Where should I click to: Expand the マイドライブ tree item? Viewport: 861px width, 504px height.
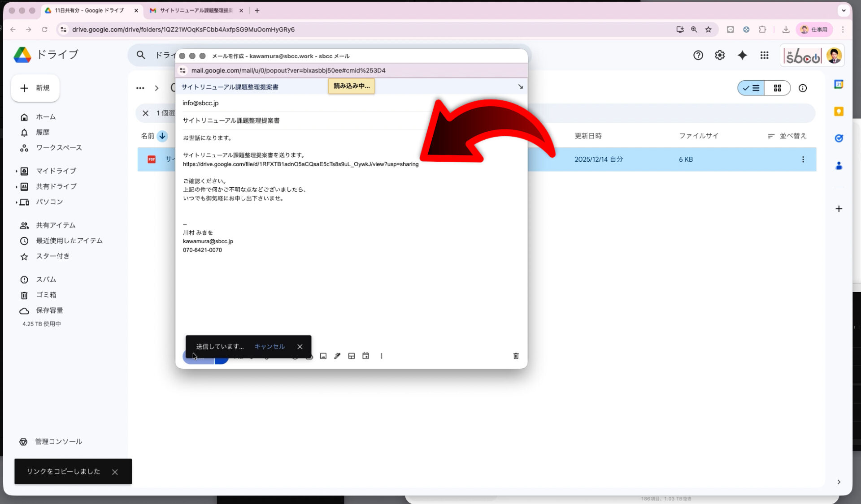pos(17,171)
